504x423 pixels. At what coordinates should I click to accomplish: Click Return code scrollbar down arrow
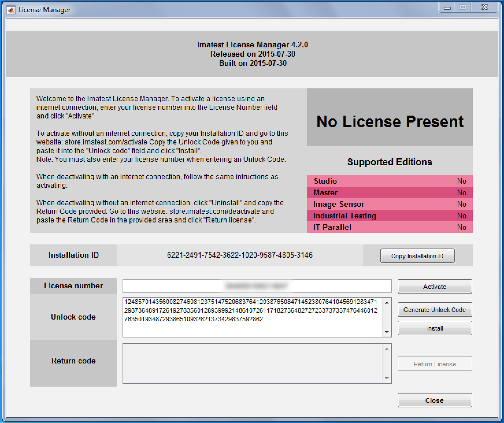pyautogui.click(x=387, y=378)
